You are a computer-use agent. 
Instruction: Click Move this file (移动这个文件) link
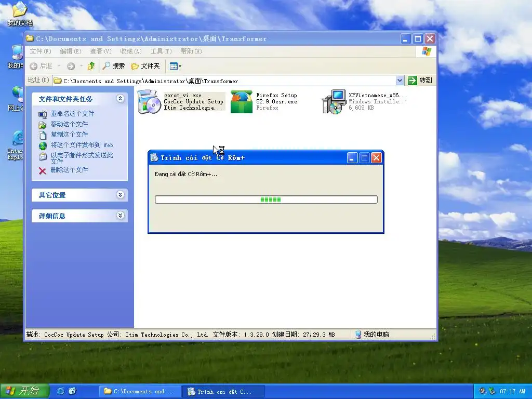[69, 124]
